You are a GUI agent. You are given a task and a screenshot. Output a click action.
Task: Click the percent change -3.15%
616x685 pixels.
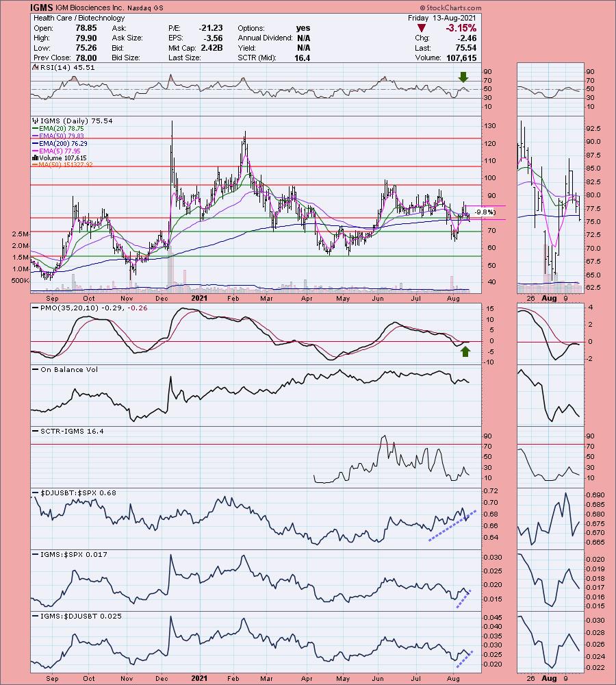(x=461, y=28)
